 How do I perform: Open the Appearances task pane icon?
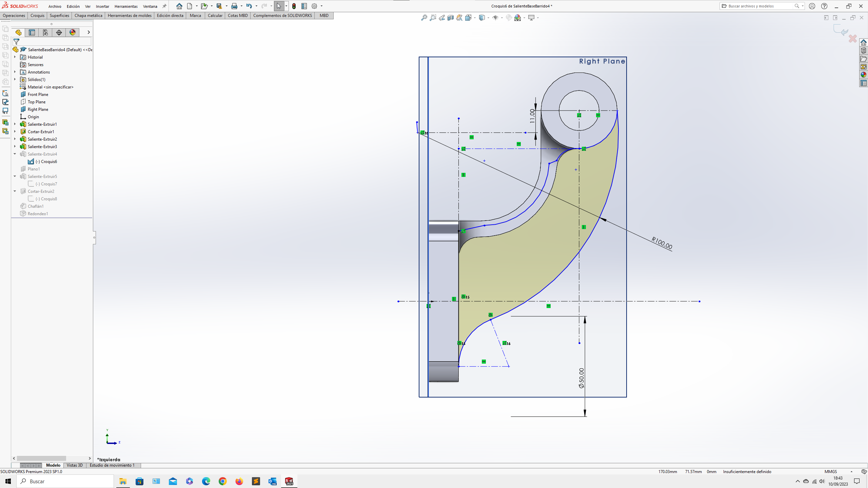(x=864, y=75)
